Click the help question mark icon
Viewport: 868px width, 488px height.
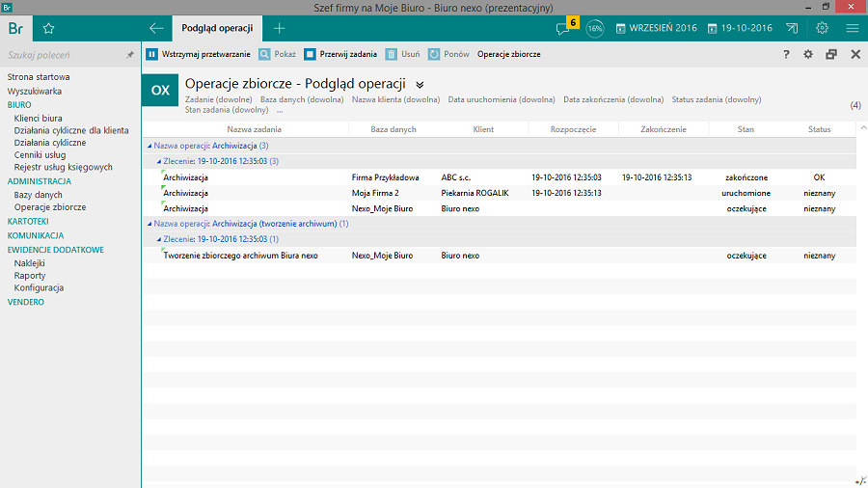click(x=786, y=54)
